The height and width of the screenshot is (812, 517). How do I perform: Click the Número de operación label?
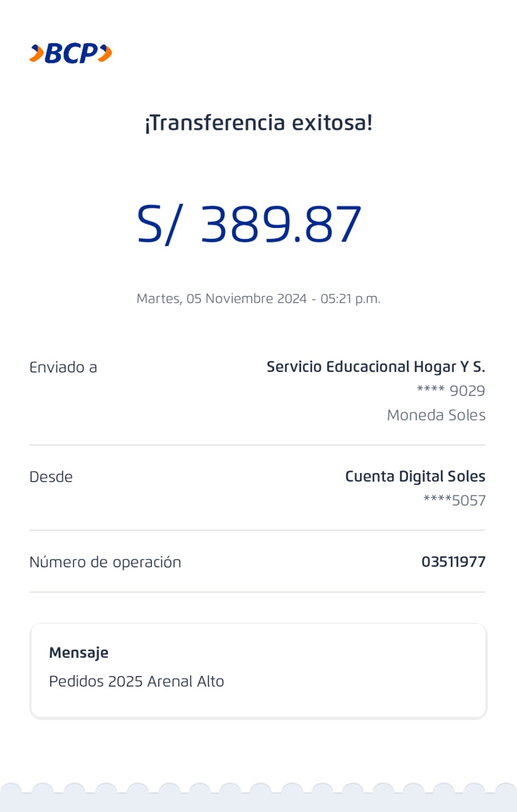105,562
